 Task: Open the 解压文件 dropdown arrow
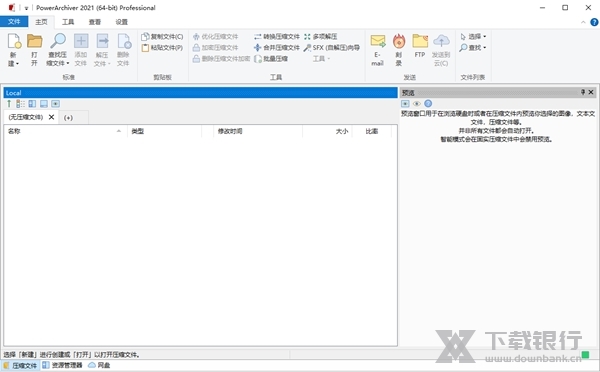(x=109, y=64)
